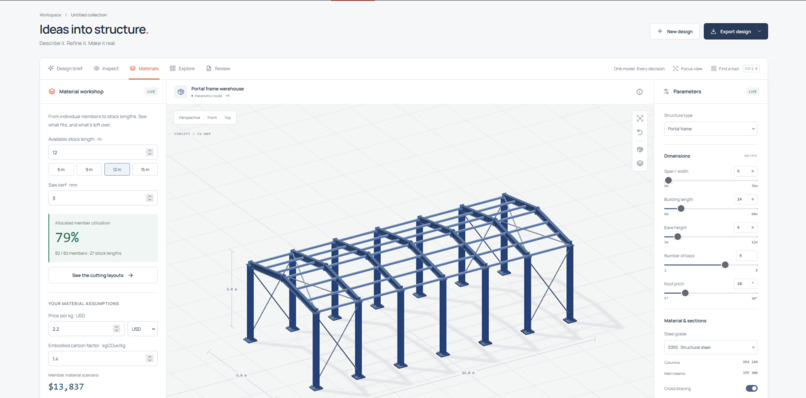Click the Roof pitch value box
This screenshot has height=398, width=806.
745,283
